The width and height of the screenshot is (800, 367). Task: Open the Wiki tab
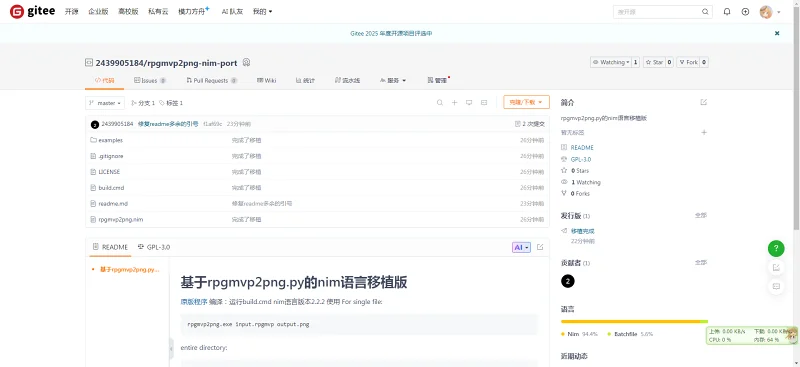pos(267,81)
